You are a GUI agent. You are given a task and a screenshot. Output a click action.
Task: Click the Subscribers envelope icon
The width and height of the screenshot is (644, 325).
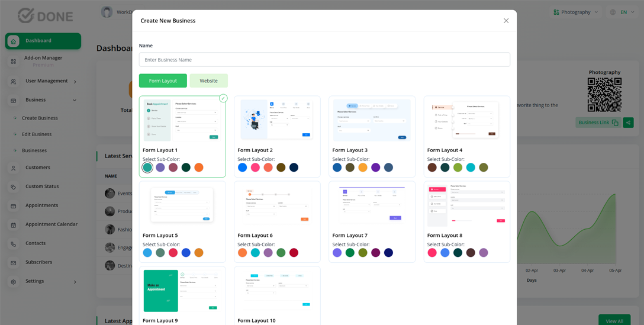14,263
